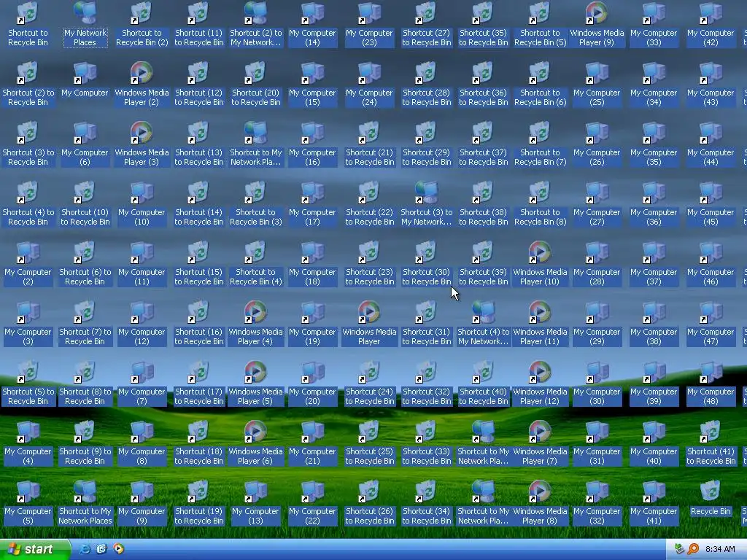This screenshot has width=747, height=560.
Task: Select Windows Media Player (7) icon
Action: [540, 443]
